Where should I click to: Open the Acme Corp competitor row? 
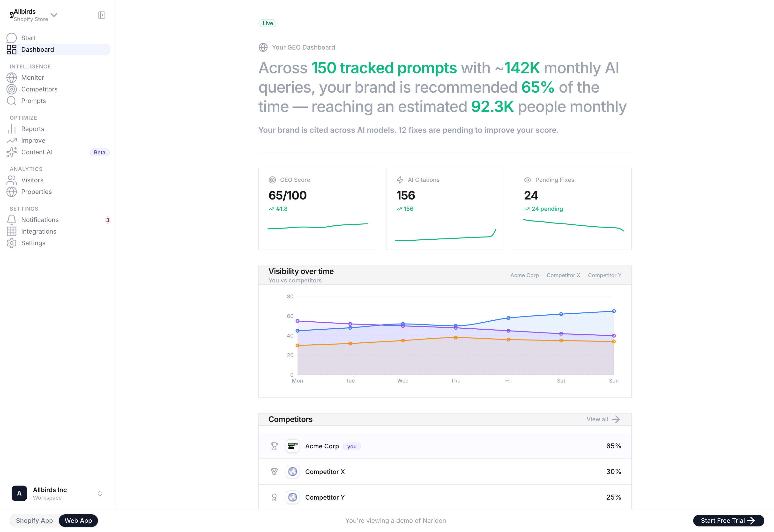(445, 446)
